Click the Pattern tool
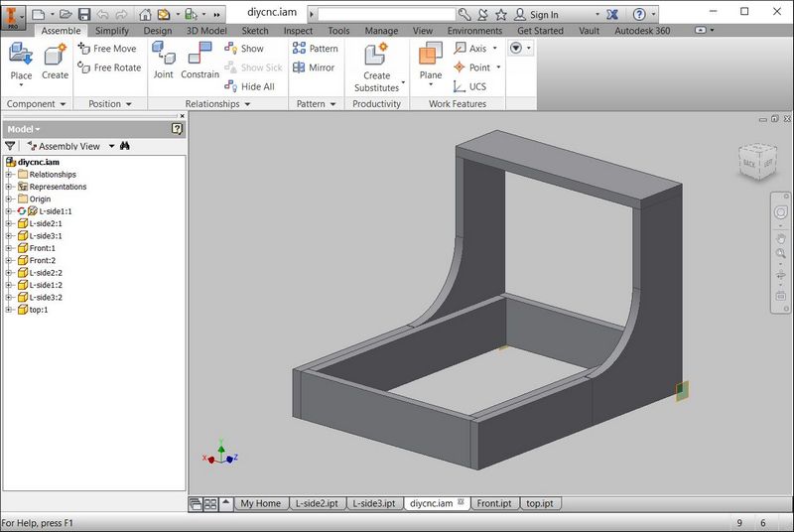The height and width of the screenshot is (532, 794). pos(315,49)
